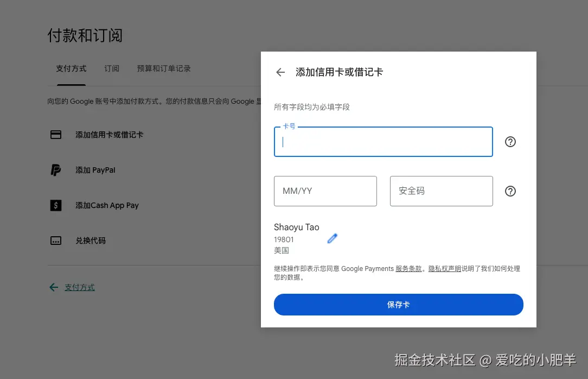Screen dimensions: 588x379
Task: Click the 付款和订阅 page heading
Action: point(85,36)
